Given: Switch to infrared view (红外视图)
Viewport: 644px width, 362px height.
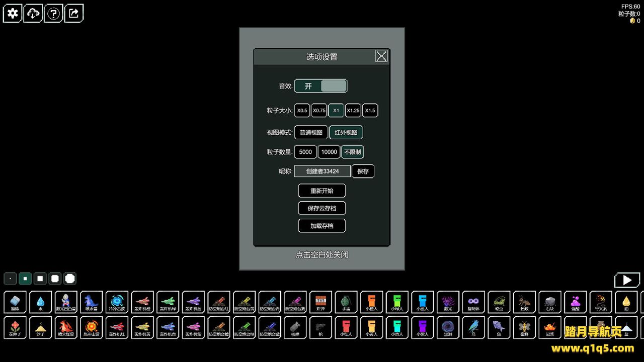Looking at the screenshot, I should coord(346,133).
